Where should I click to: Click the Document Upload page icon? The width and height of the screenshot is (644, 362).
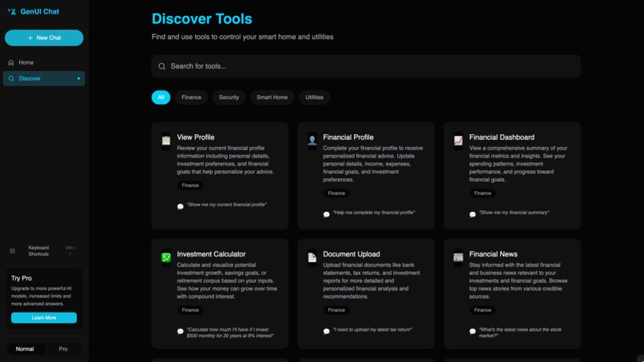tap(312, 257)
